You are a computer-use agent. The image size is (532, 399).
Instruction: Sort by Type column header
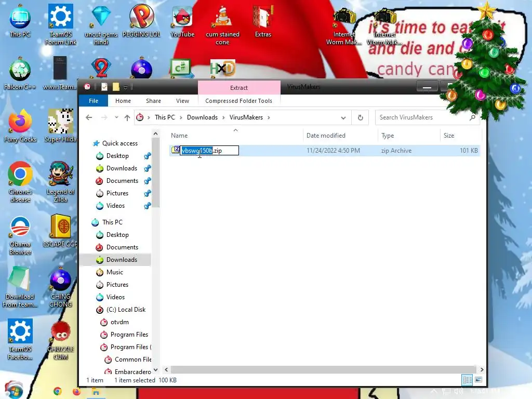(x=409, y=136)
